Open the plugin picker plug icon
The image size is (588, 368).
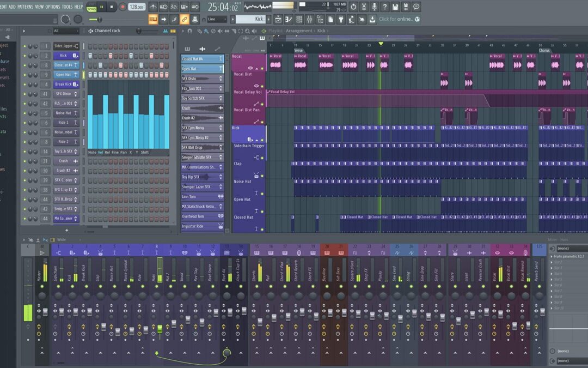point(341,20)
